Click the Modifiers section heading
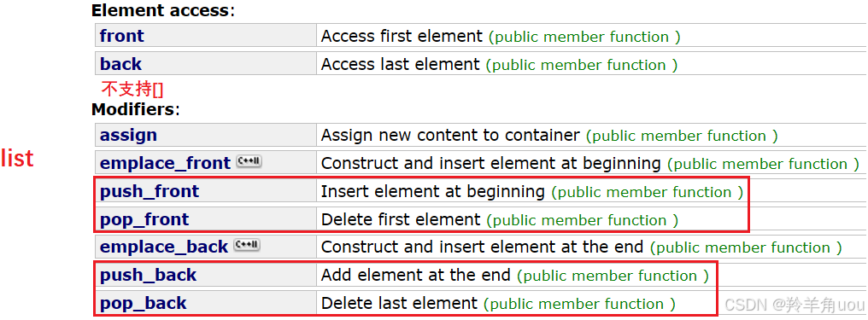 pos(136,109)
